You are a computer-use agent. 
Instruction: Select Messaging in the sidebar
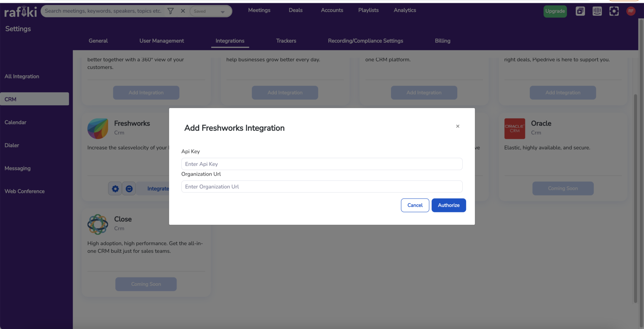pyautogui.click(x=17, y=168)
